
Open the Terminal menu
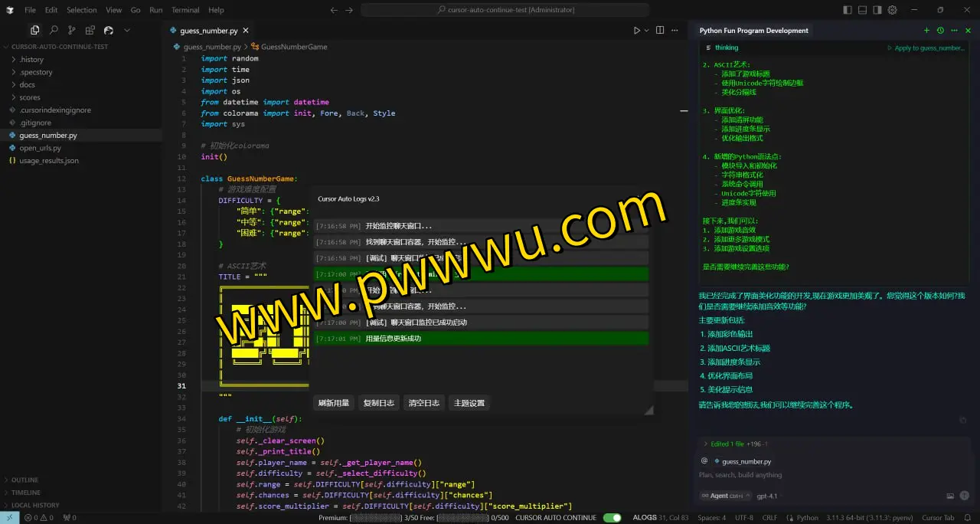click(185, 10)
